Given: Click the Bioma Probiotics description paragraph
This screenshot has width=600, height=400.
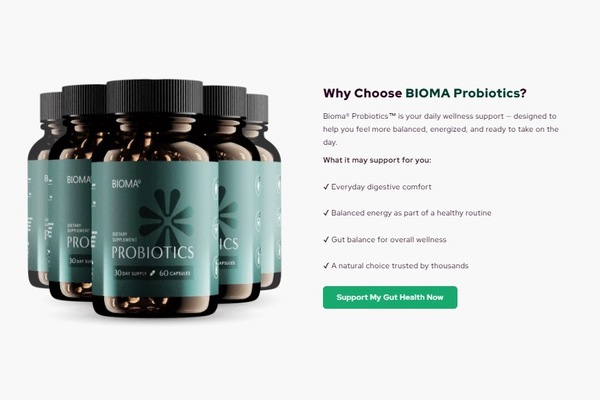Looking at the screenshot, I should 441,129.
